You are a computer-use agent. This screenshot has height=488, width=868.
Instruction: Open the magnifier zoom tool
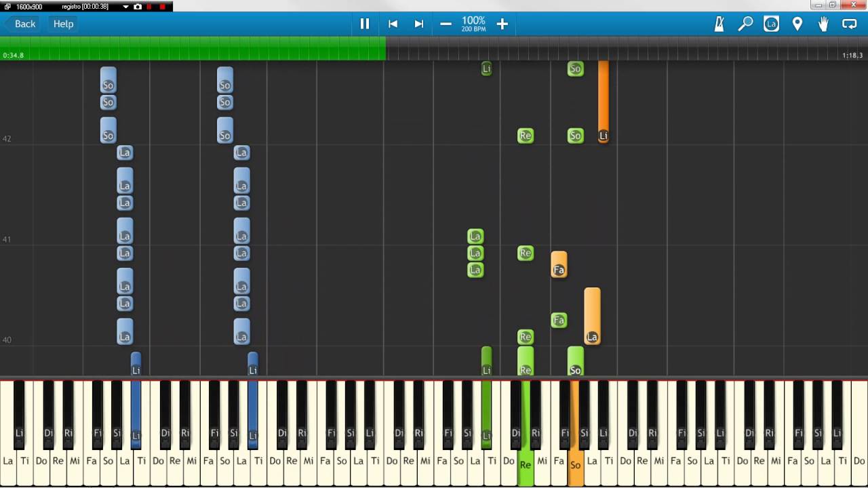tap(745, 24)
